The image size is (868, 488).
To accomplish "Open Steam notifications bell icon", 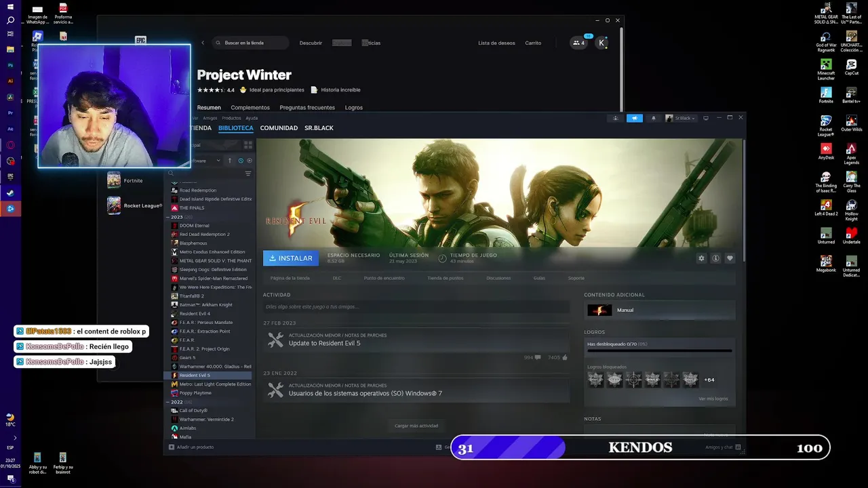I will tap(654, 118).
